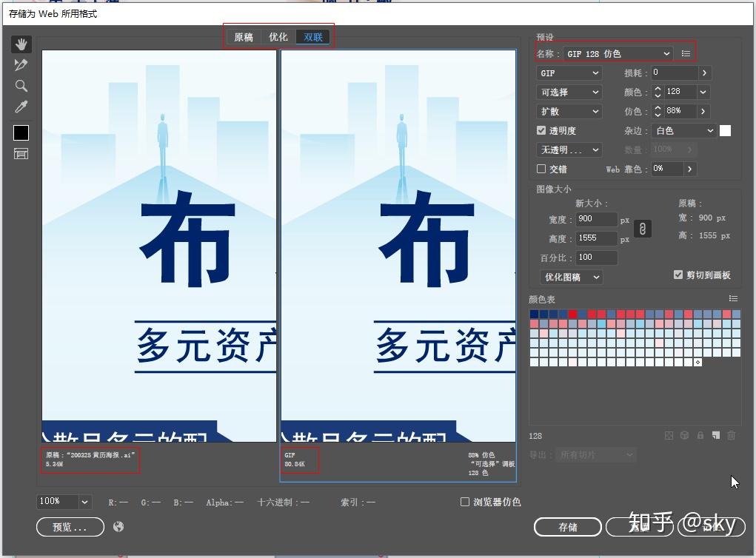
Task: Select the Eyedropper tool
Action: pyautogui.click(x=21, y=107)
